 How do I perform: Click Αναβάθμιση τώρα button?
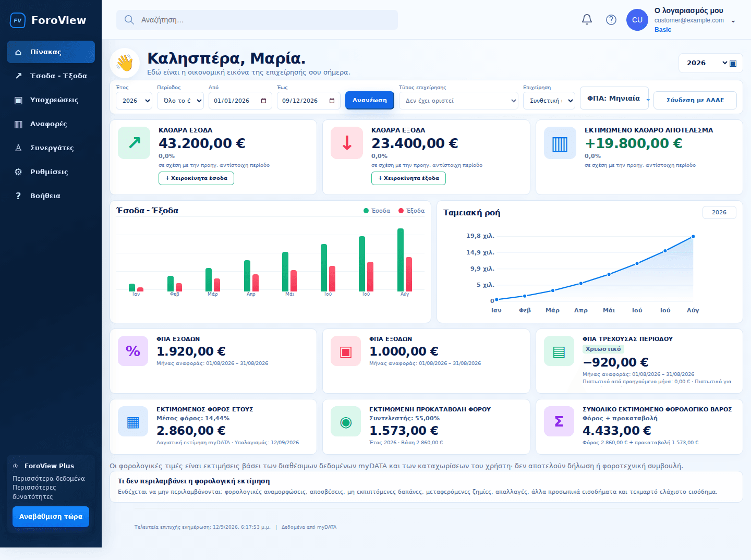pyautogui.click(x=51, y=517)
